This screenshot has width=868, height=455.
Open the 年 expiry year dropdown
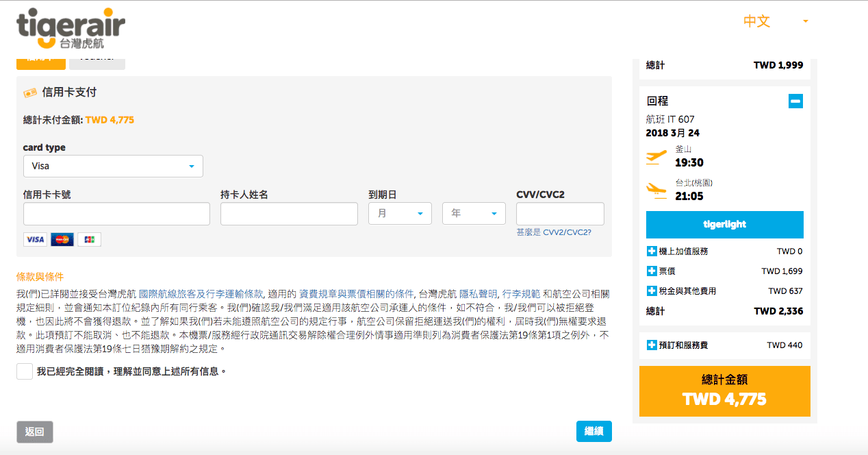(473, 213)
